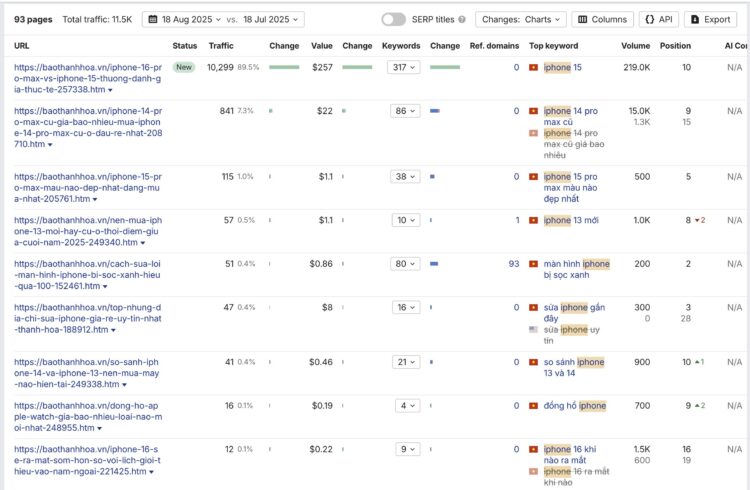Image resolution: width=750 pixels, height=490 pixels.
Task: Click the API button
Action: 659,20
